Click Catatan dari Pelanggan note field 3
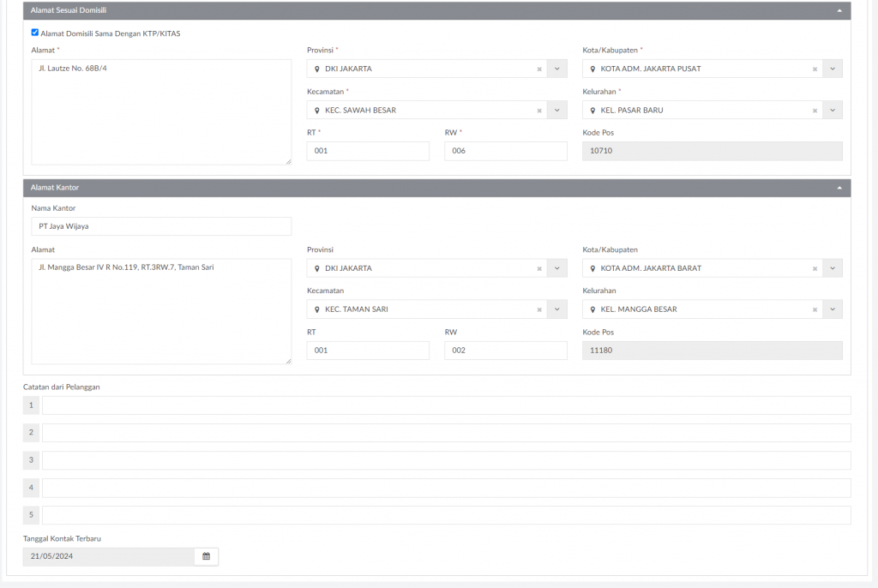The height and width of the screenshot is (588, 878). click(446, 460)
